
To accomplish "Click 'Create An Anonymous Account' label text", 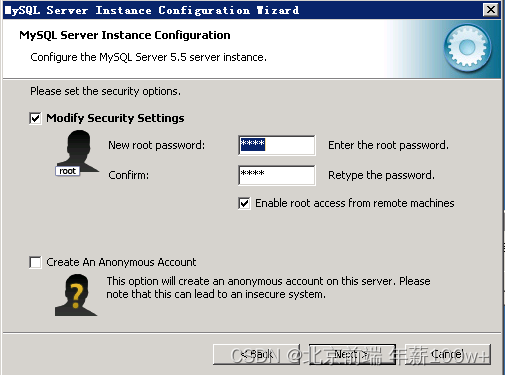I will click(121, 262).
